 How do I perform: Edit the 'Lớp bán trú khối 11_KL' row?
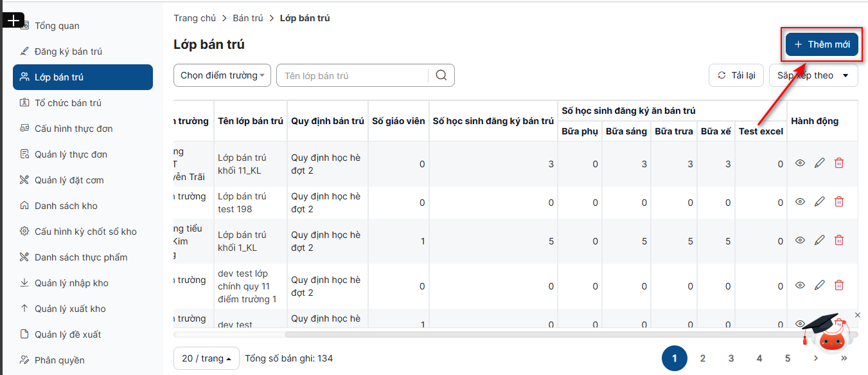[819, 163]
